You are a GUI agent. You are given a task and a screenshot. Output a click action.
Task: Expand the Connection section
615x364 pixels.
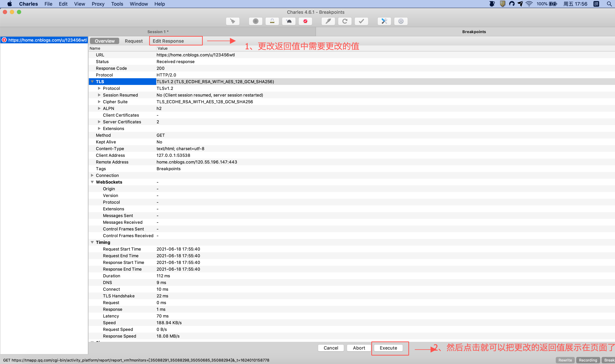tap(92, 175)
